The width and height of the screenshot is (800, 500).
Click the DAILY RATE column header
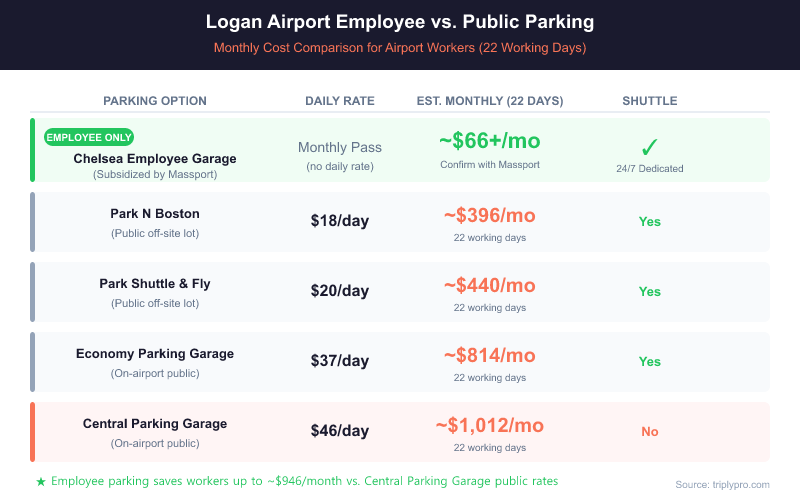[340, 101]
